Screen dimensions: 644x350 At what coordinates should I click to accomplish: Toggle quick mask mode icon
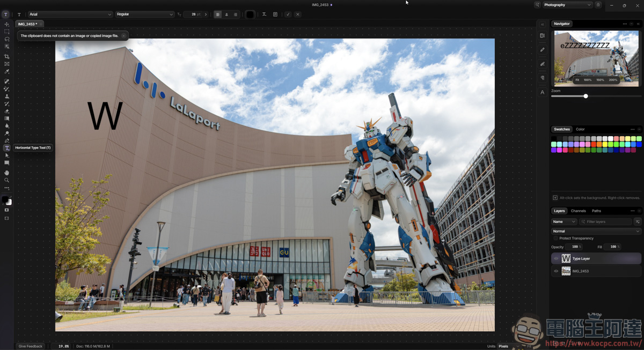[6, 210]
